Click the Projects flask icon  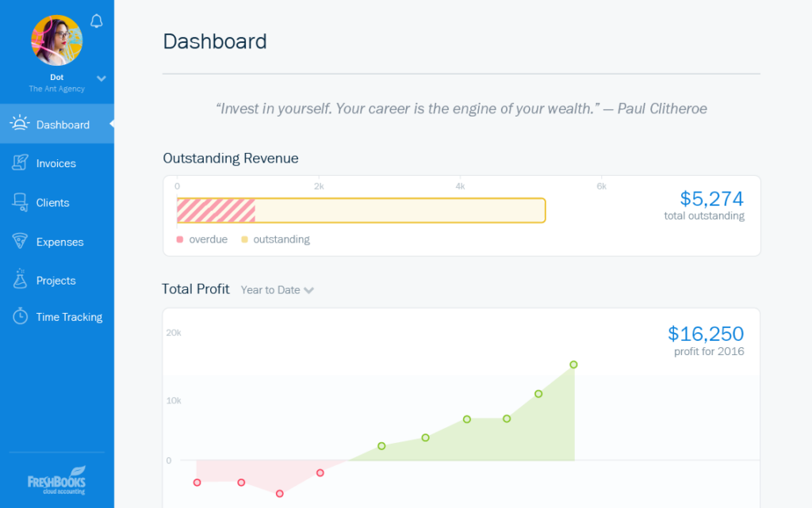point(20,280)
